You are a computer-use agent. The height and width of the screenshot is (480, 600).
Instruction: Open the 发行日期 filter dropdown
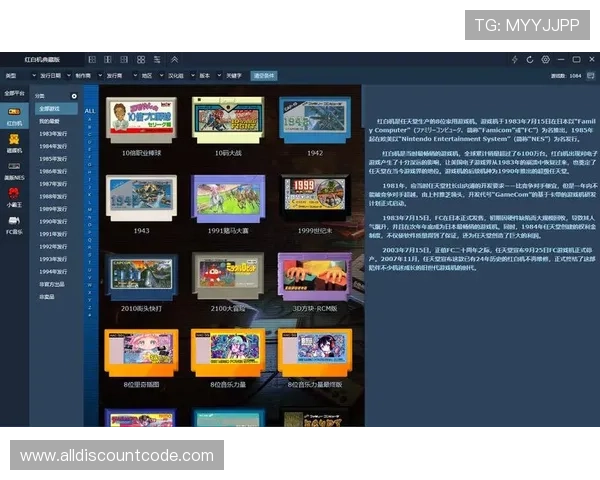[x=55, y=75]
